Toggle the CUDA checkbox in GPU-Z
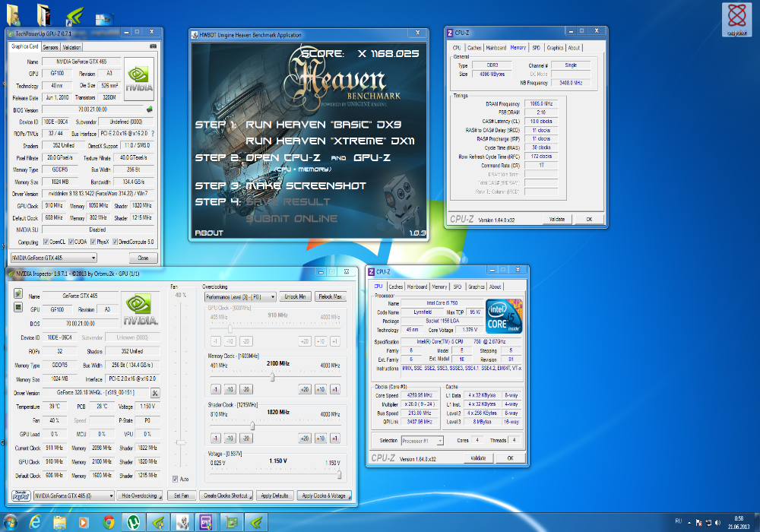Viewport: 760px width, 532px height. 71,242
